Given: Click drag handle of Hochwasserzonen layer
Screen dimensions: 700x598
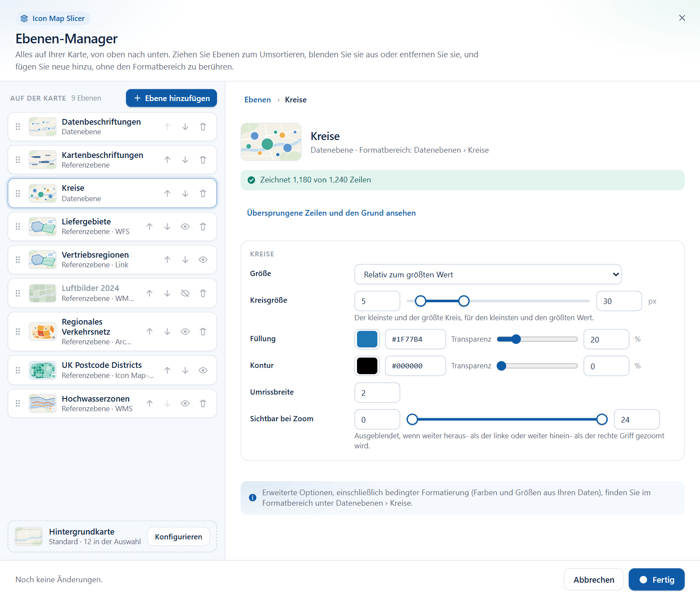Looking at the screenshot, I should click(18, 404).
